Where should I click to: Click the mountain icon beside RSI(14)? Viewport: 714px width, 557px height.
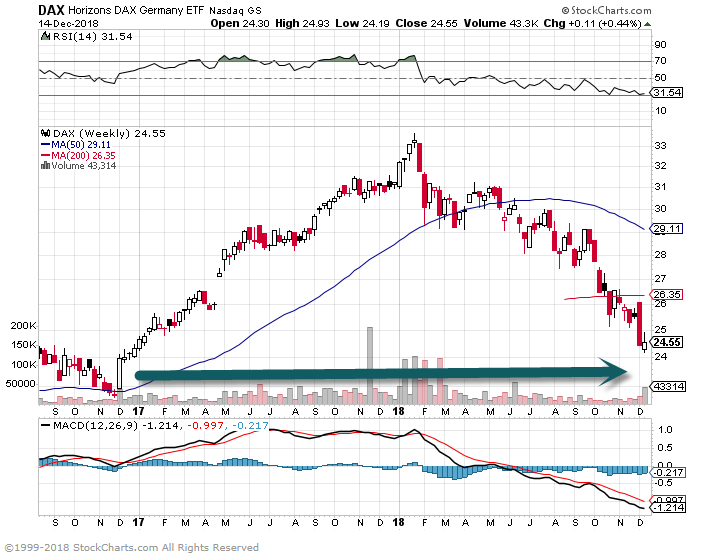(x=45, y=36)
